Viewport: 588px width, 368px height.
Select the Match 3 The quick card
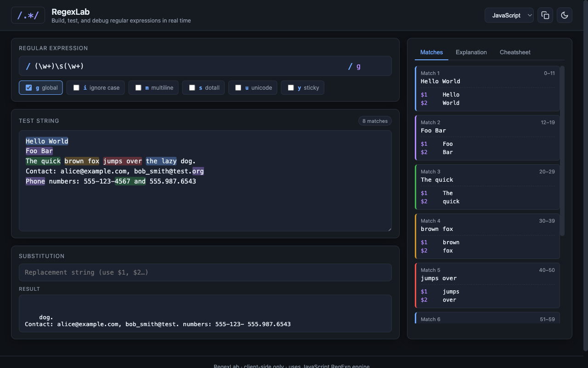[x=487, y=187]
